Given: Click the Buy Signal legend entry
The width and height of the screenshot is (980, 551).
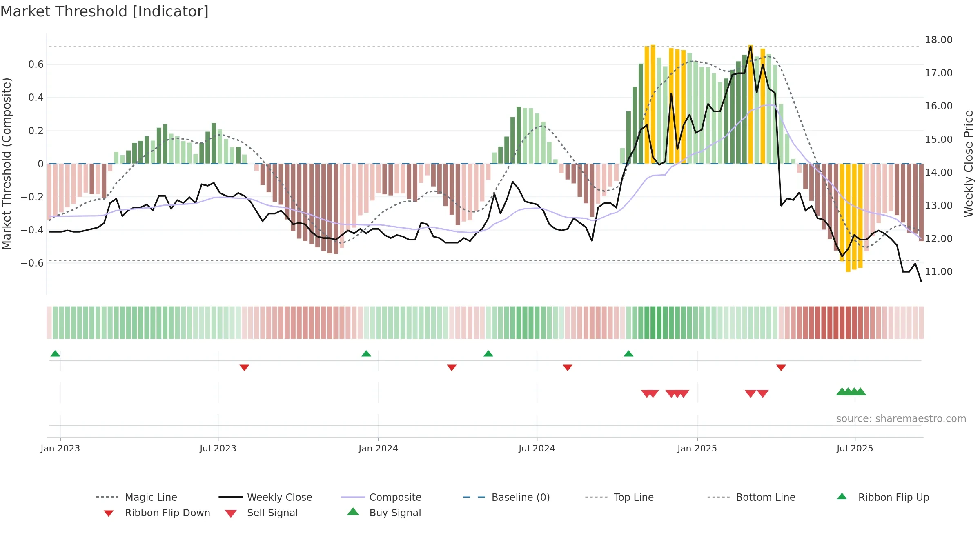Looking at the screenshot, I should (x=384, y=513).
